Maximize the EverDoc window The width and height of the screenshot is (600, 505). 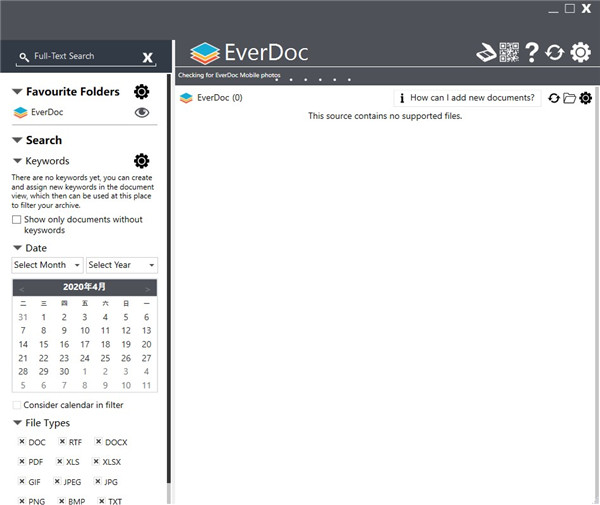click(x=570, y=8)
